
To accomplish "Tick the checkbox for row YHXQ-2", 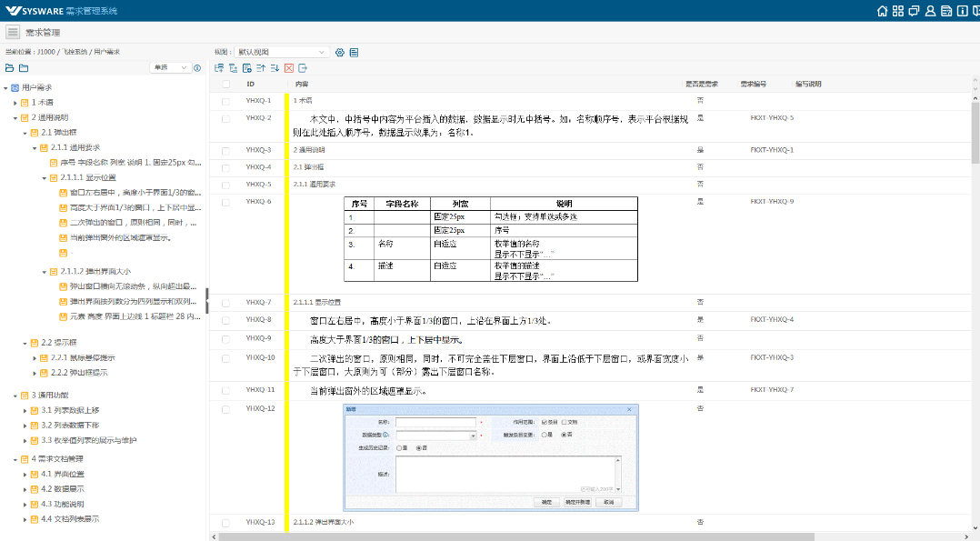I will click(225, 119).
